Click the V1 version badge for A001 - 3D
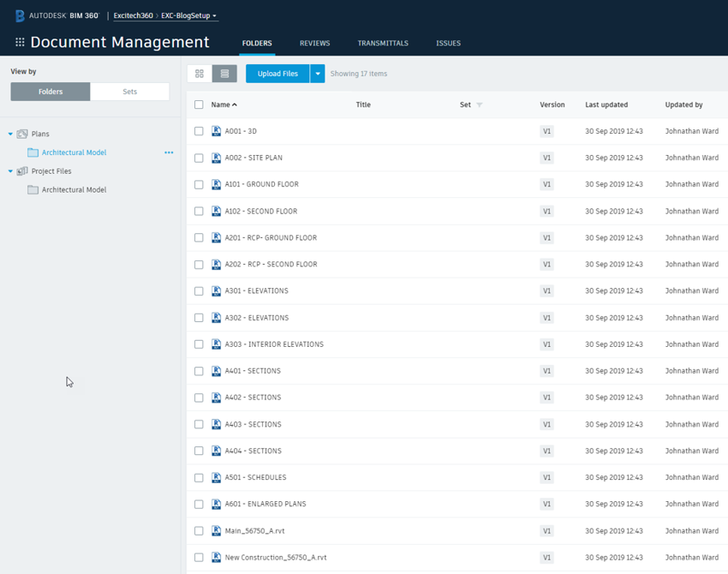Screen dimensions: 728x574 [547, 131]
